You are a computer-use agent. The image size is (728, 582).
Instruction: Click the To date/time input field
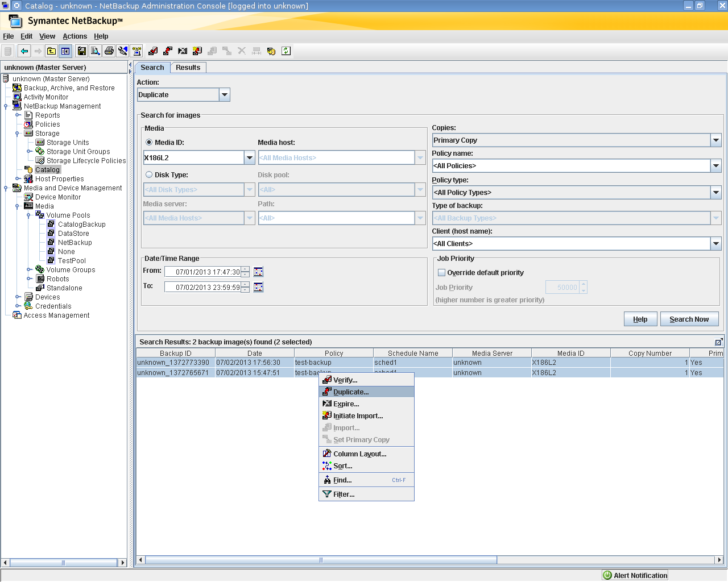(202, 287)
